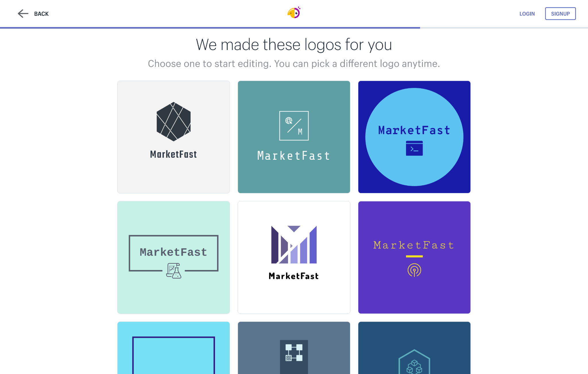Choose the purple card with yellow MarketFast text
Screen dimensions: 588x374
pos(414,257)
